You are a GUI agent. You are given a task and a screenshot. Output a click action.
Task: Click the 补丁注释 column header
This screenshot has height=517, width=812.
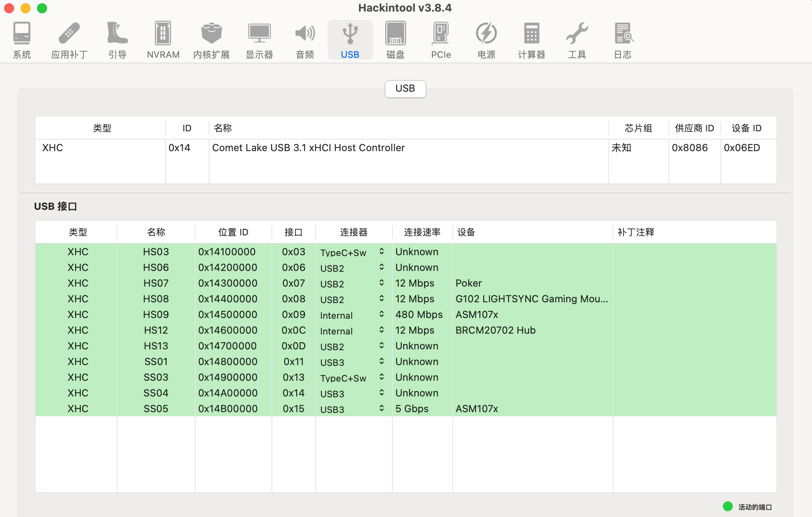pyautogui.click(x=694, y=232)
